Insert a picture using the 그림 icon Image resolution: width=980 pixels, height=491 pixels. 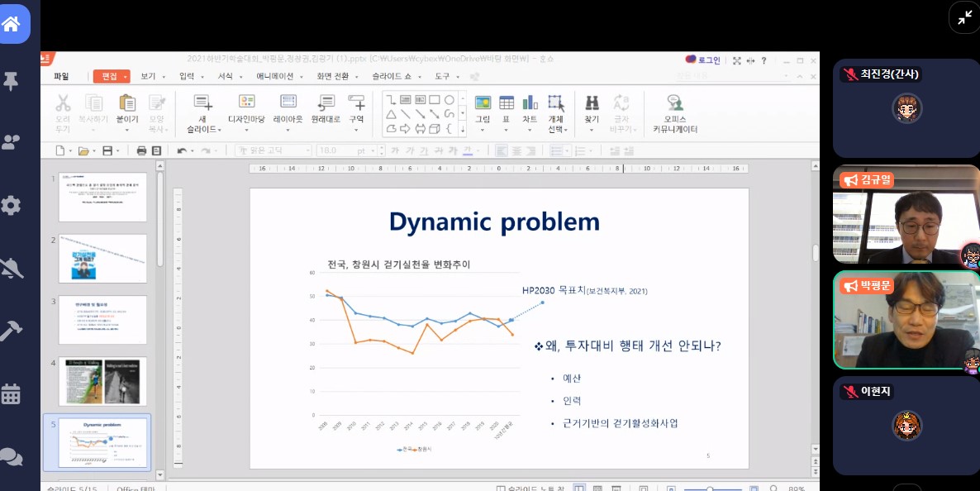(483, 103)
